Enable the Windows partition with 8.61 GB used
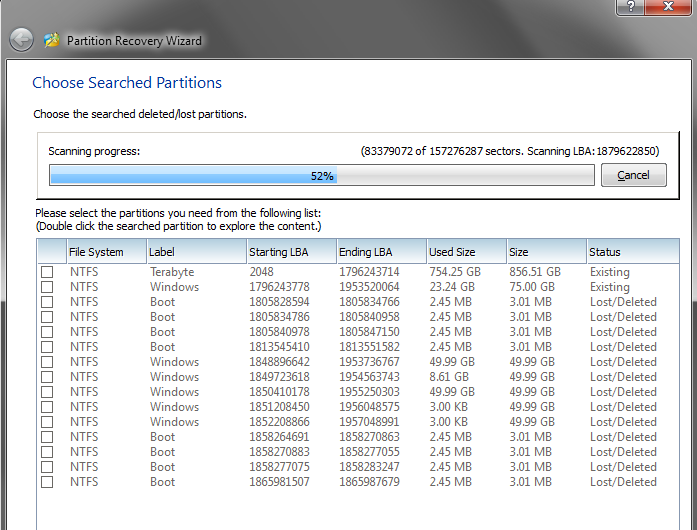 pos(47,377)
